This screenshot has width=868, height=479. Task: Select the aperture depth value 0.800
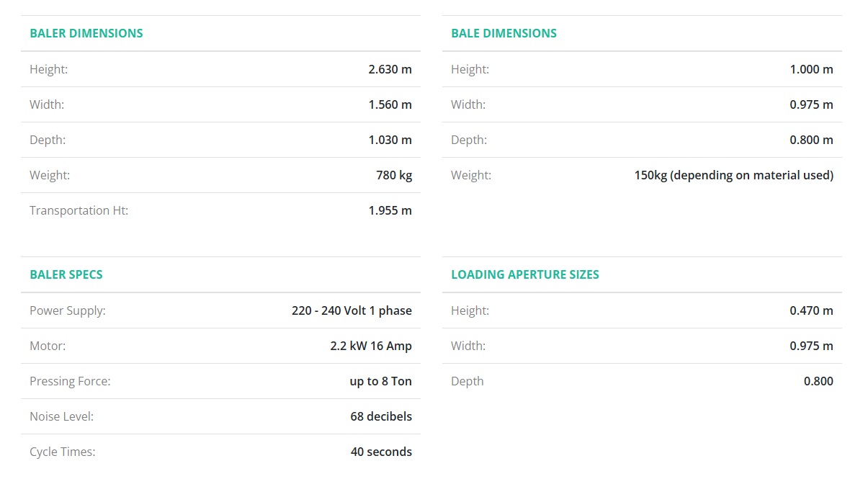[x=818, y=381]
